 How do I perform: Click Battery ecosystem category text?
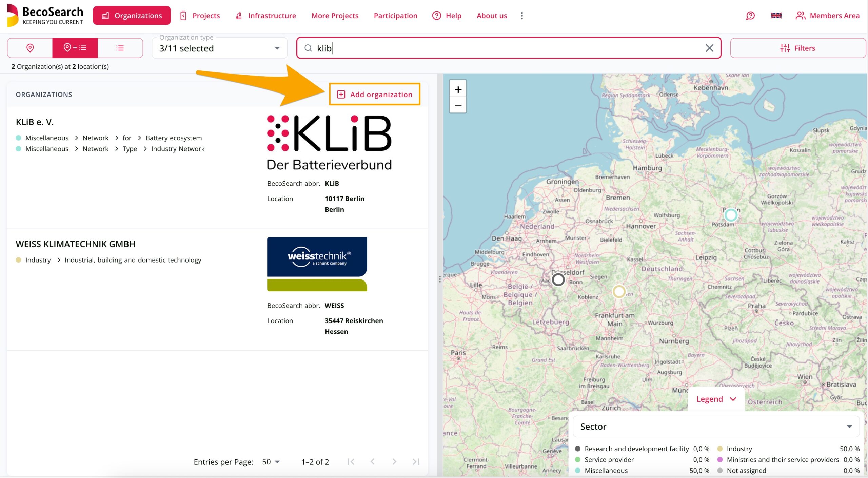(x=174, y=138)
